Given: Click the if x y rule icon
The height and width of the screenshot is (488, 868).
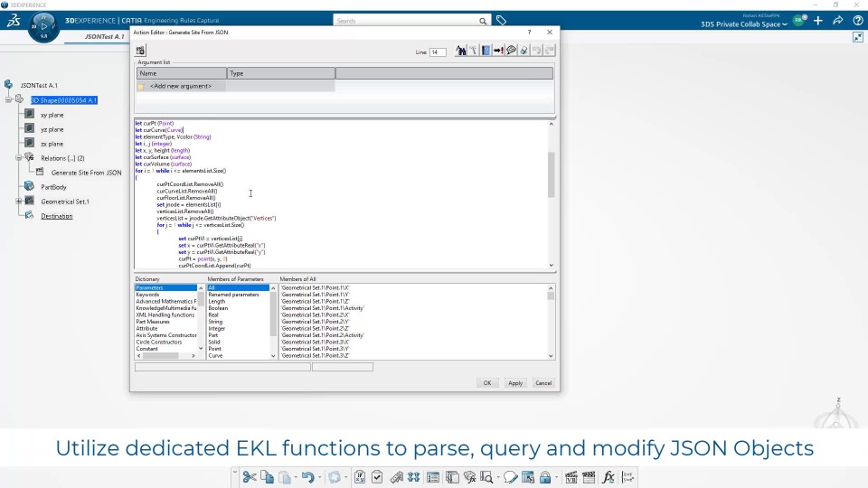Looking at the screenshot, I should click(360, 477).
